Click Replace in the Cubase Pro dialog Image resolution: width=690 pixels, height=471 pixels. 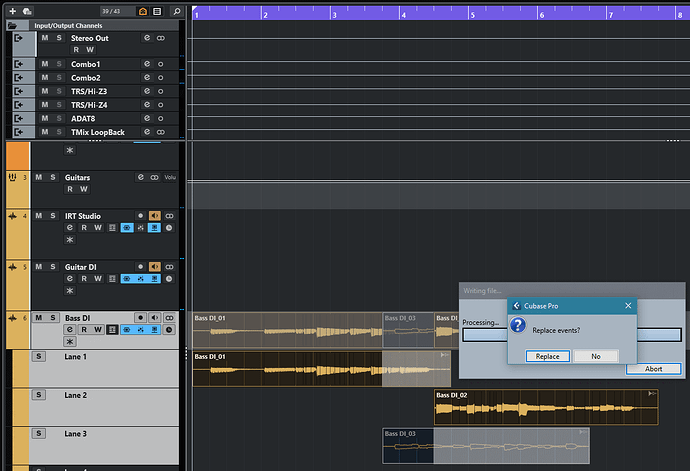pos(547,356)
